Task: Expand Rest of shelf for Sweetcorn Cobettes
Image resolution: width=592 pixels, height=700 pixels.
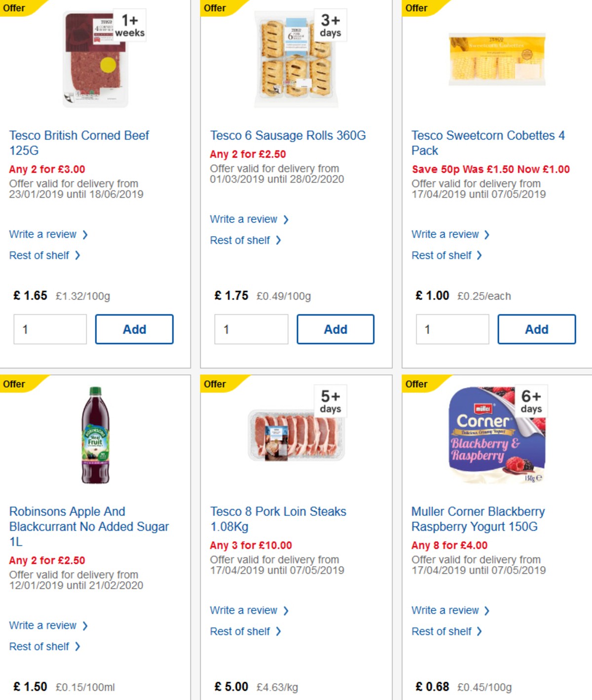Action: click(443, 255)
